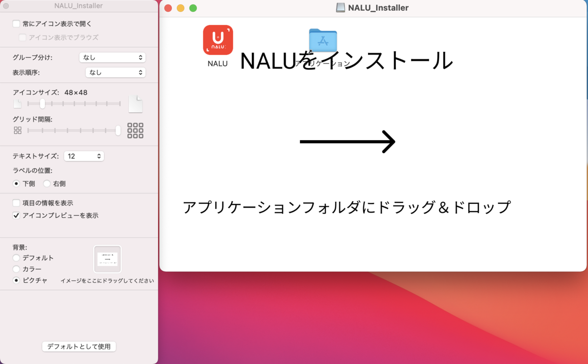The width and height of the screenshot is (588, 364).
Task: Click イメージをここにドラッグしてください text
Action: pos(107,281)
